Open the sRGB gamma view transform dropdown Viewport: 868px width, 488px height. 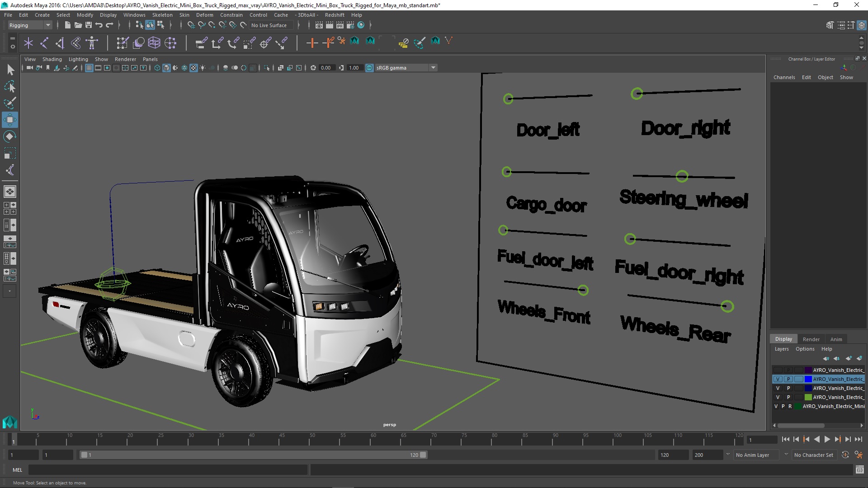point(406,68)
